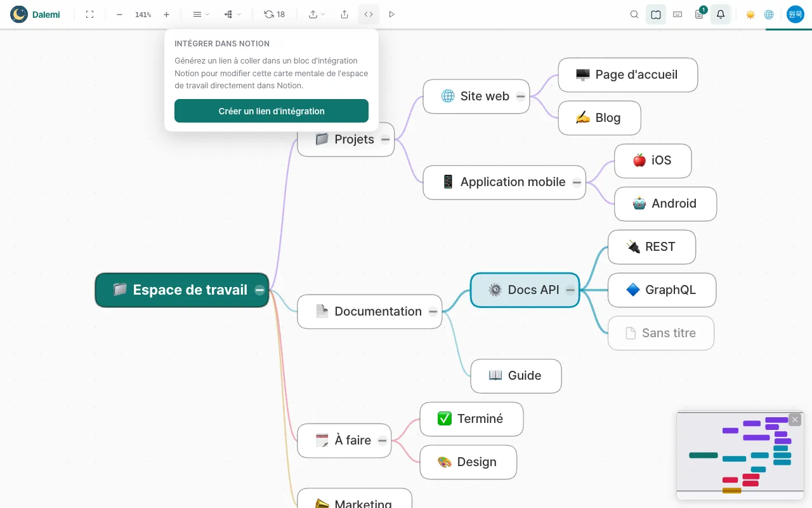Collapse the 'Application mobile' branch
The image size is (812, 508).
[x=577, y=182]
